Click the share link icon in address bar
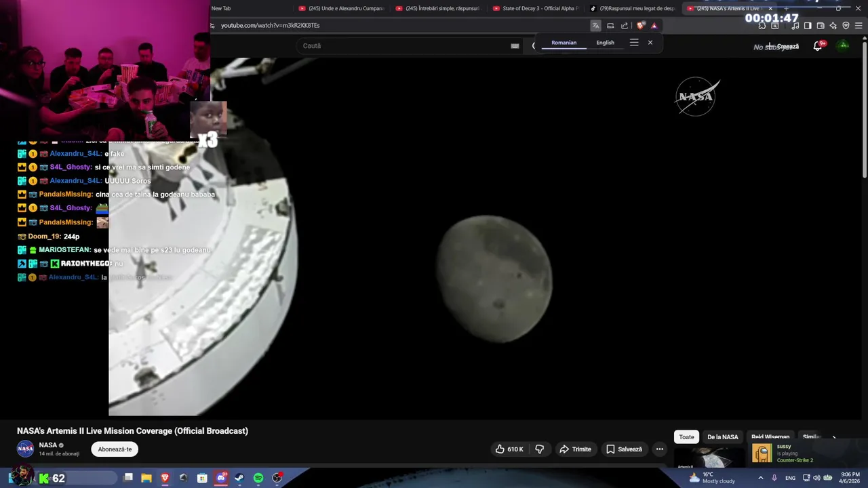868x488 pixels. (x=625, y=26)
